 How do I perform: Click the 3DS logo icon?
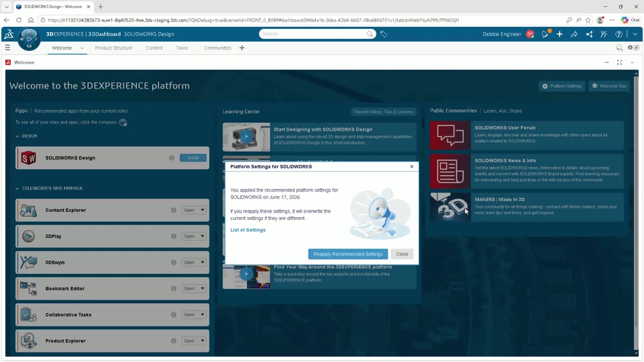click(x=9, y=34)
